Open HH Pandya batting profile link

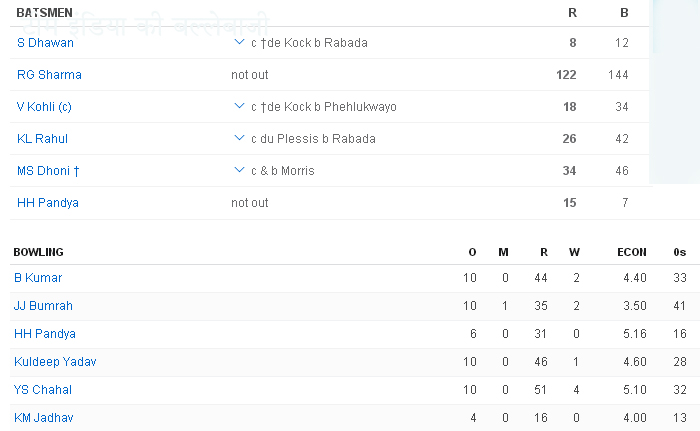click(x=48, y=203)
